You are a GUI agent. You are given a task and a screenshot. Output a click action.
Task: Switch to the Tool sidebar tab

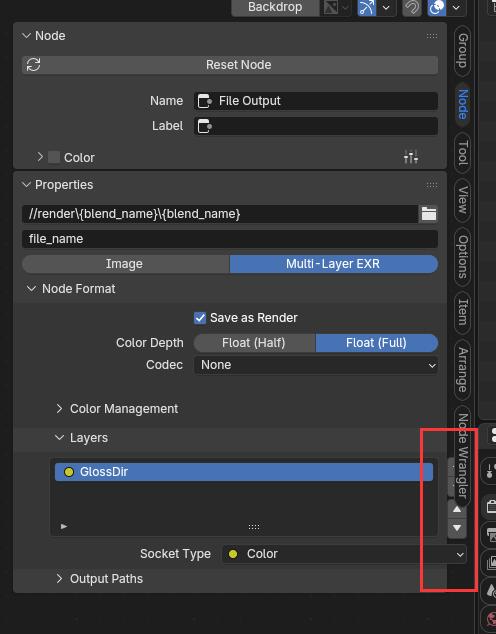coord(463,153)
